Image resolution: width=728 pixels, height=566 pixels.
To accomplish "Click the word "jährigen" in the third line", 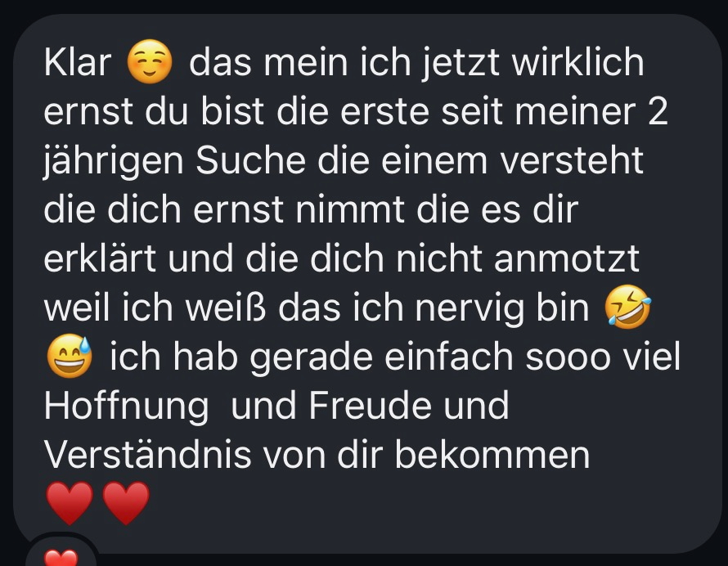I will pos(114,163).
